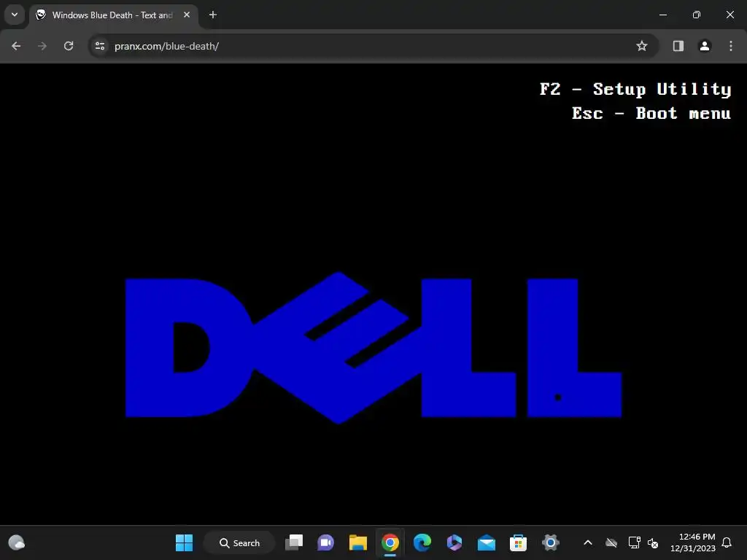The height and width of the screenshot is (560, 747).
Task: Show hidden system tray icons
Action: point(588,542)
